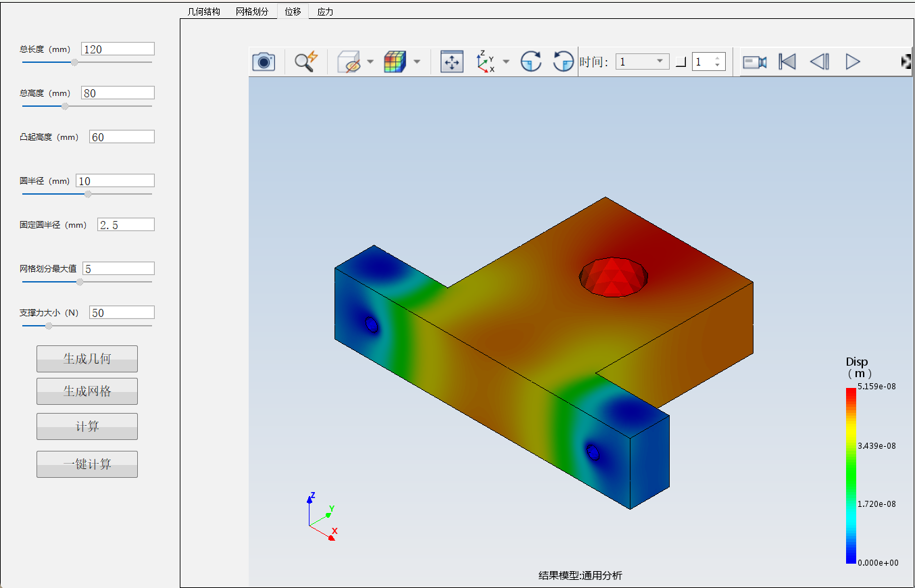The width and height of the screenshot is (915, 588).
Task: Click the 总高度 slider handle
Action: point(65,106)
